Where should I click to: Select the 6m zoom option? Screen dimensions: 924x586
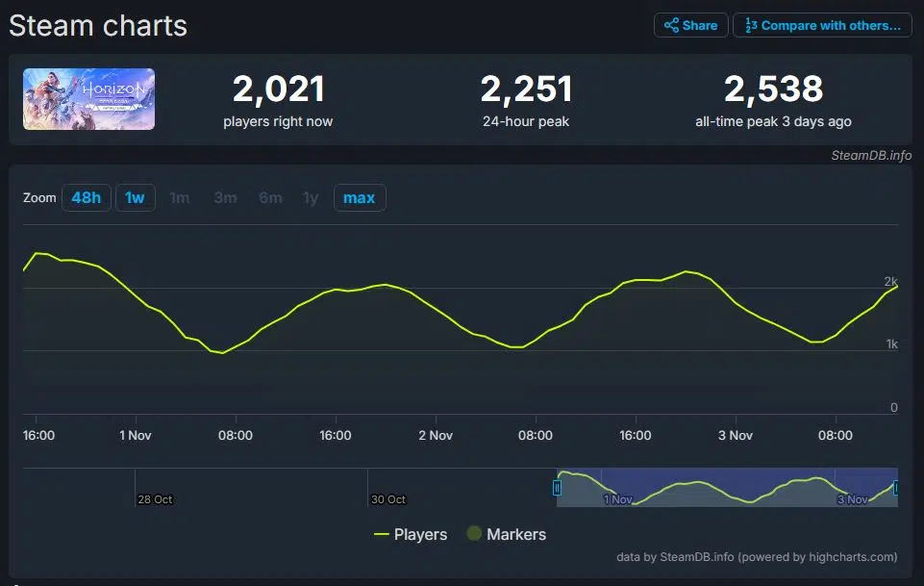point(270,197)
